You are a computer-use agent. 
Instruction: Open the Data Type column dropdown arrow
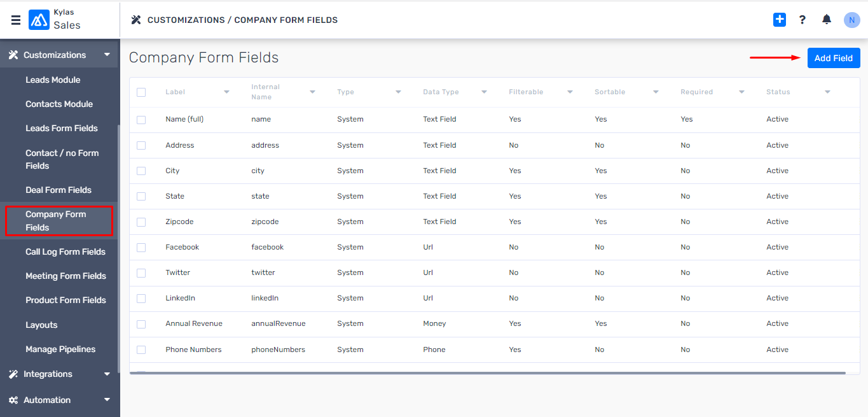(484, 92)
